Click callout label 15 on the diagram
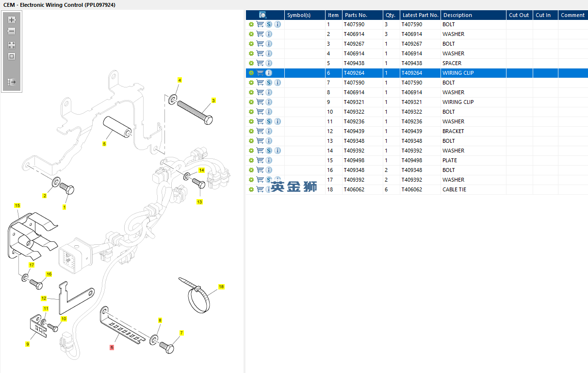This screenshot has height=373, width=588. [x=17, y=205]
